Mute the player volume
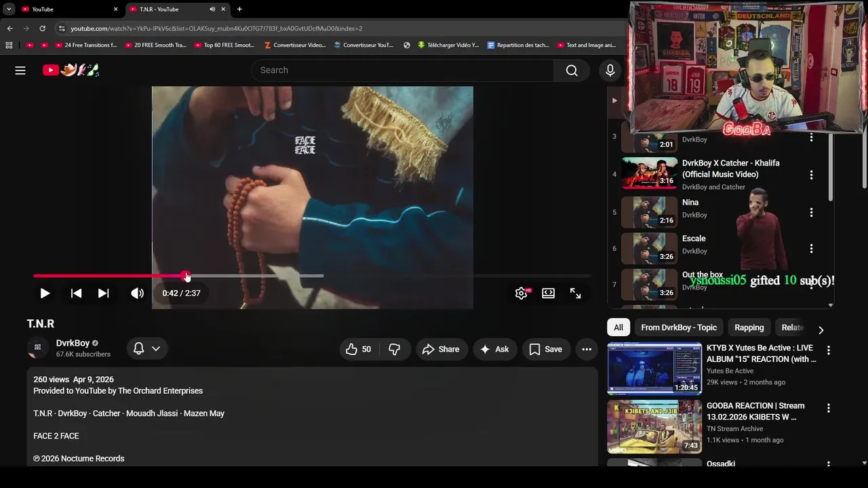The image size is (868, 488). tap(137, 293)
